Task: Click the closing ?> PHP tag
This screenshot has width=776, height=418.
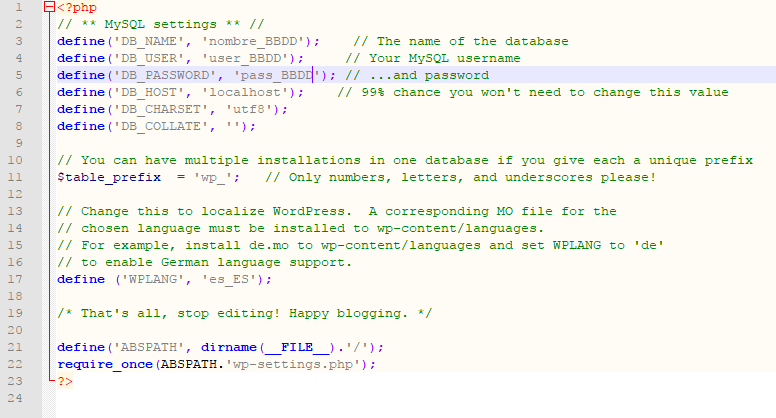Action: (65, 381)
